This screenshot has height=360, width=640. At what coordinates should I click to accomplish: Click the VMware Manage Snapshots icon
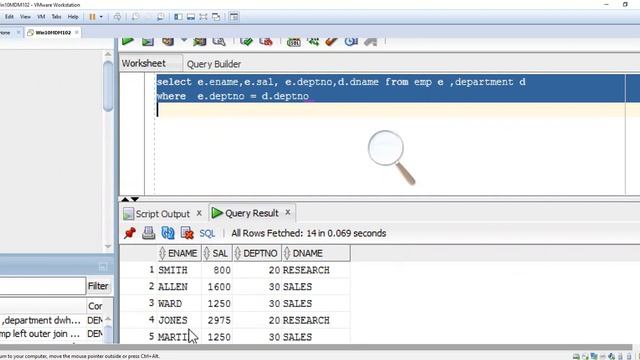160,17
